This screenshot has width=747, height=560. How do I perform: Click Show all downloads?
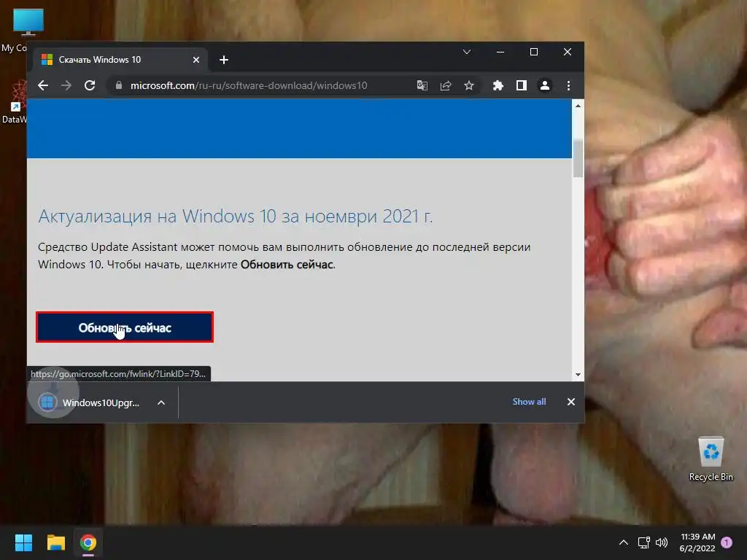click(529, 402)
